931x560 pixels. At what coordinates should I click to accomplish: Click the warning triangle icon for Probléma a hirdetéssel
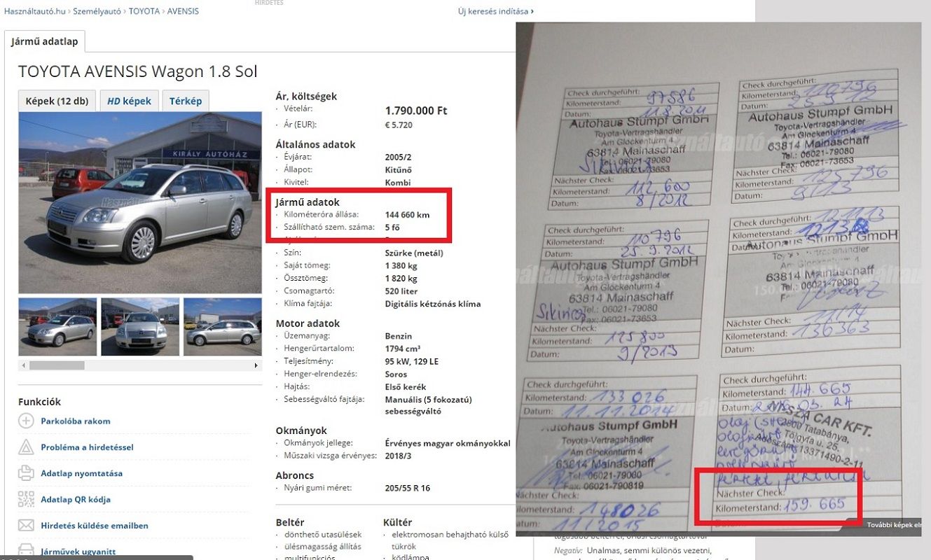pyautogui.click(x=26, y=447)
